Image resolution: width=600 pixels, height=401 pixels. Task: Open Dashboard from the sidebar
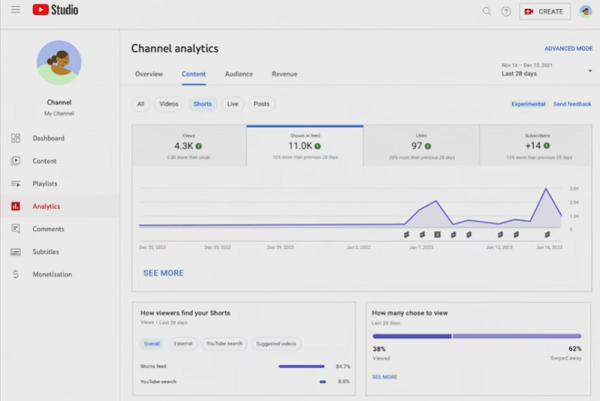pos(48,138)
